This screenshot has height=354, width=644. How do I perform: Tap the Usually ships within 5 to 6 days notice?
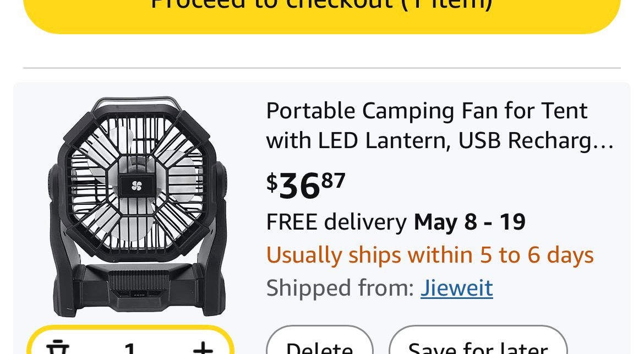(x=430, y=255)
